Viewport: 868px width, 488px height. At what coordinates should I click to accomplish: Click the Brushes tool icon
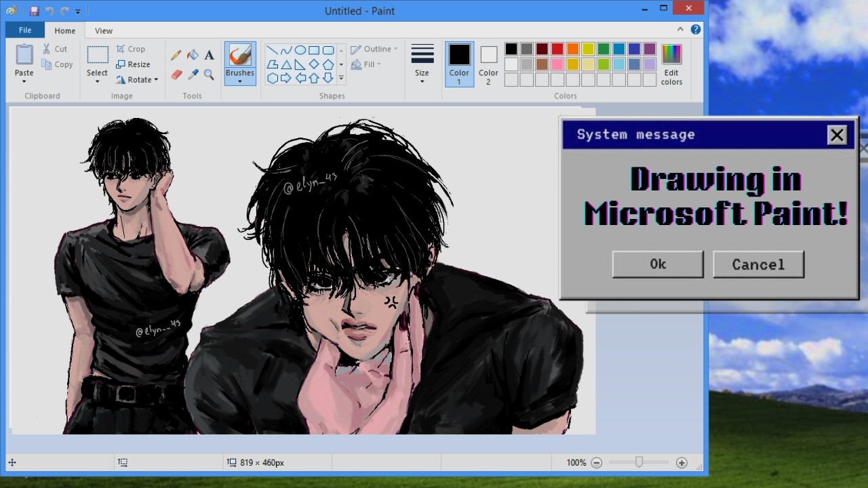[240, 55]
